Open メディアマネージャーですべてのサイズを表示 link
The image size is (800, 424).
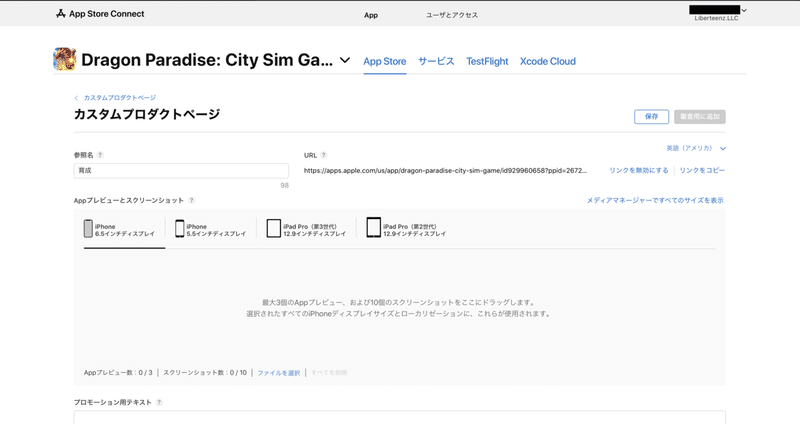655,201
